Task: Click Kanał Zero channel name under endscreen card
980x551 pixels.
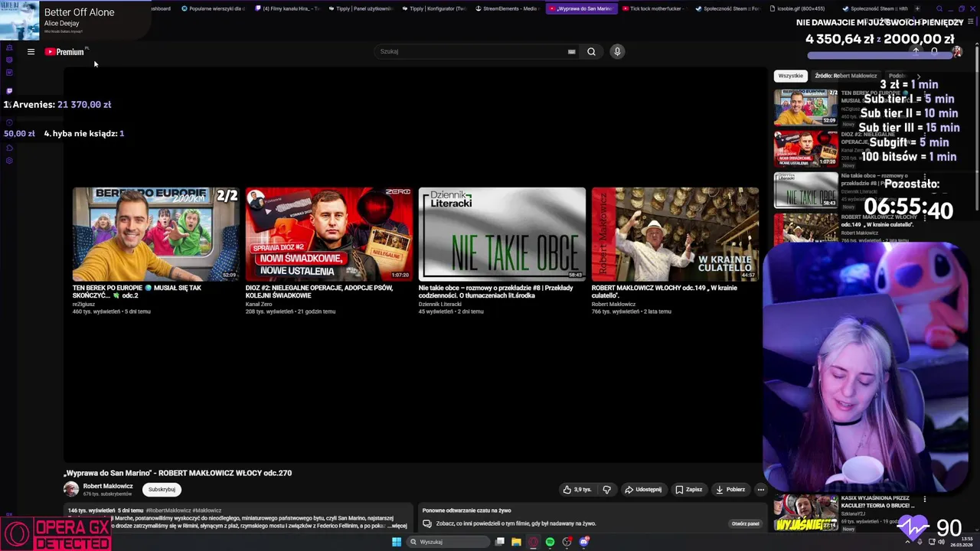Action: tap(259, 304)
